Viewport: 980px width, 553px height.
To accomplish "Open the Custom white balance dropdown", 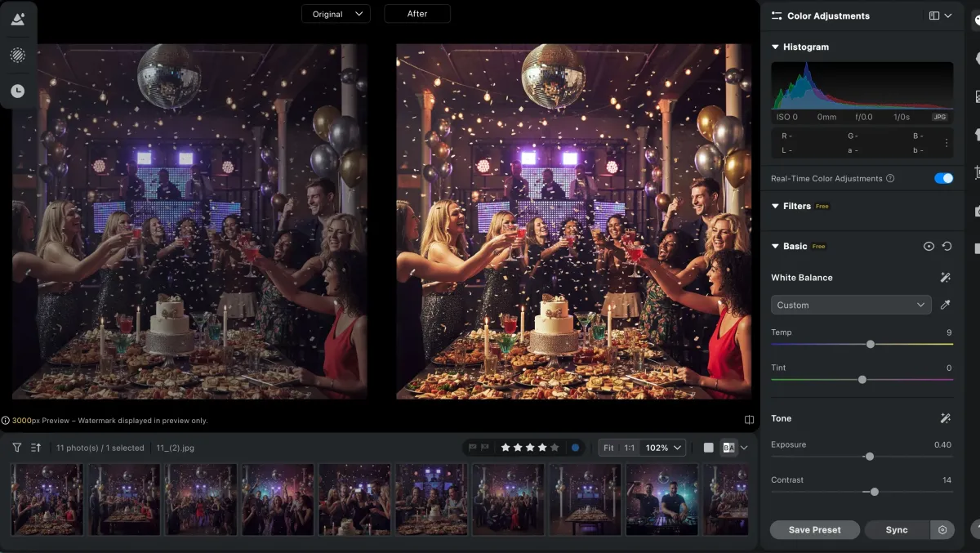I will click(850, 305).
